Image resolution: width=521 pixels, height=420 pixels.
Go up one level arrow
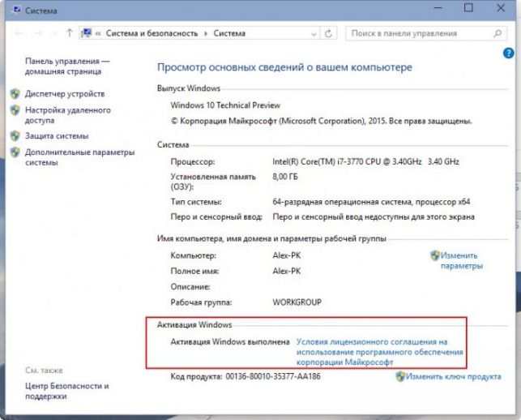70,33
